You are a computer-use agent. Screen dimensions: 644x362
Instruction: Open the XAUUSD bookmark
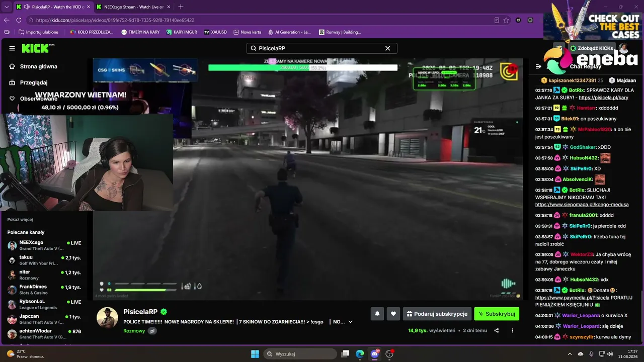tap(215, 32)
